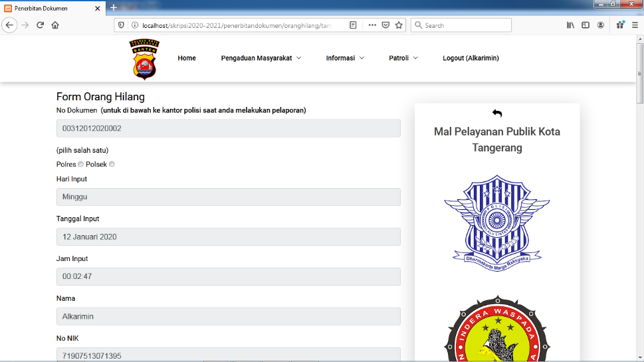Screen dimensions: 644x362
Task: Select the Polres radio button
Action: (x=81, y=164)
